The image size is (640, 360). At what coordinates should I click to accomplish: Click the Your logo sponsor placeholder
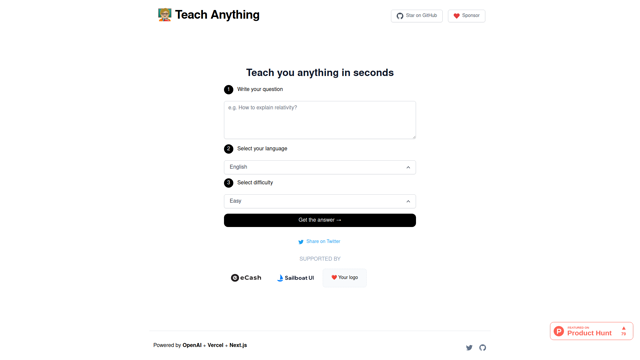[x=344, y=278]
